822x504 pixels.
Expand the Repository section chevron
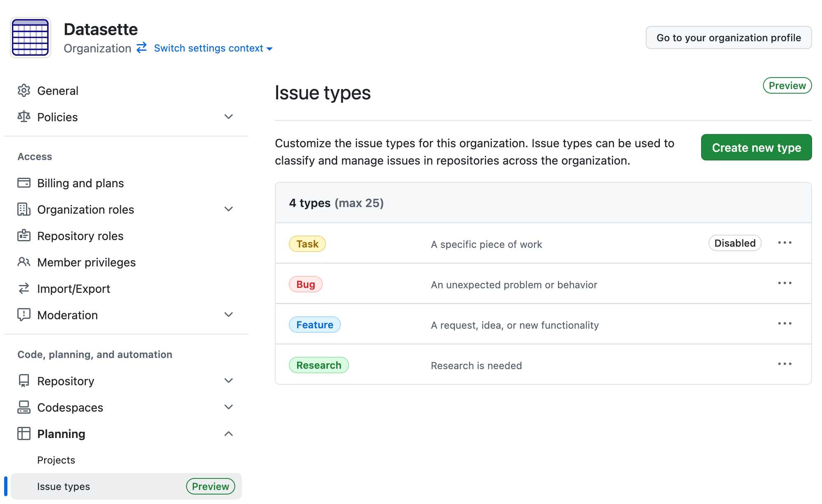pyautogui.click(x=229, y=381)
